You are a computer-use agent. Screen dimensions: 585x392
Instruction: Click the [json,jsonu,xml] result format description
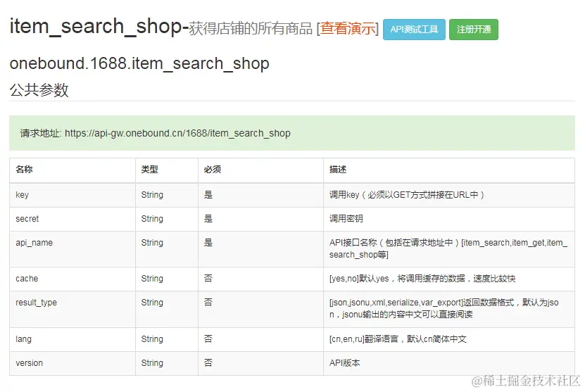444,308
